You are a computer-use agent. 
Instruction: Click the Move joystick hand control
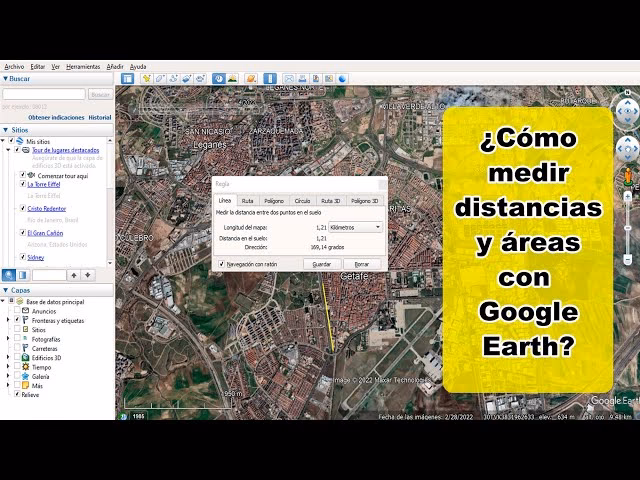click(x=627, y=149)
